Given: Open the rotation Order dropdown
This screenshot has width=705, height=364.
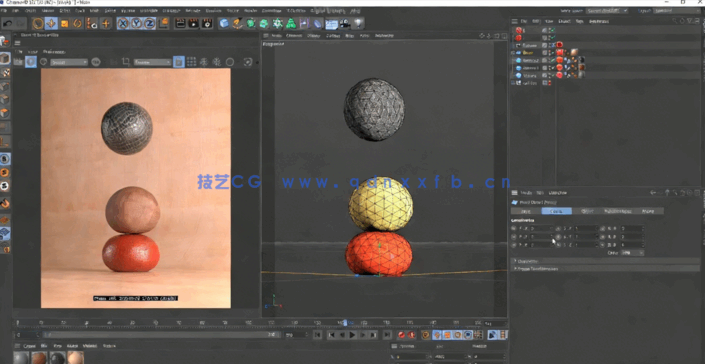Looking at the screenshot, I should tap(632, 253).
